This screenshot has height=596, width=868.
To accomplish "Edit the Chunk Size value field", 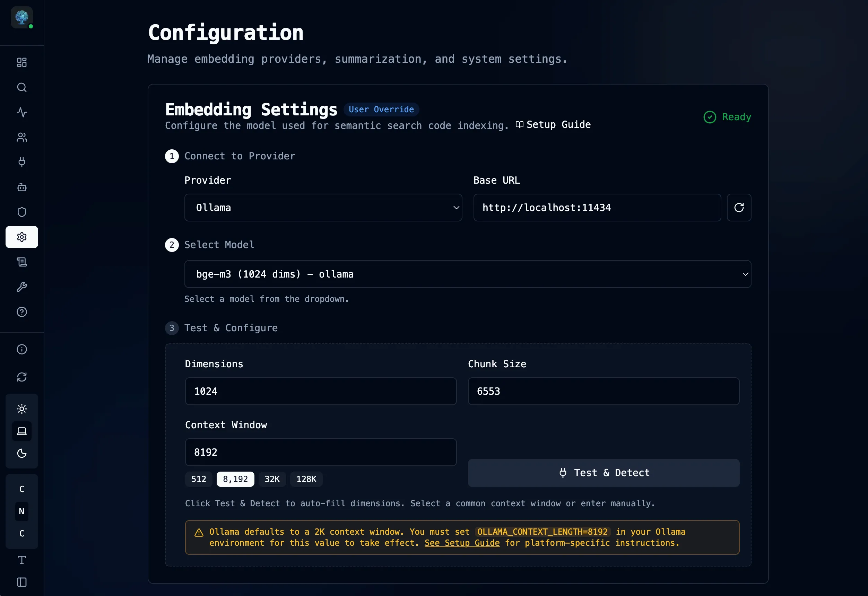I will (x=603, y=391).
